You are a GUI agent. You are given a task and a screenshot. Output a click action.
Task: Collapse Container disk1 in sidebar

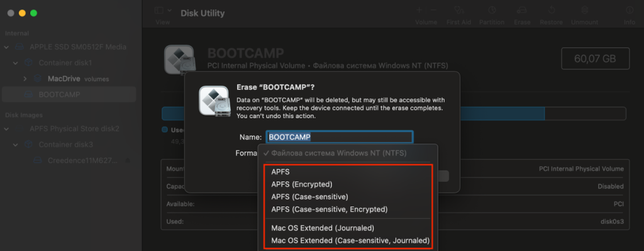point(16,63)
